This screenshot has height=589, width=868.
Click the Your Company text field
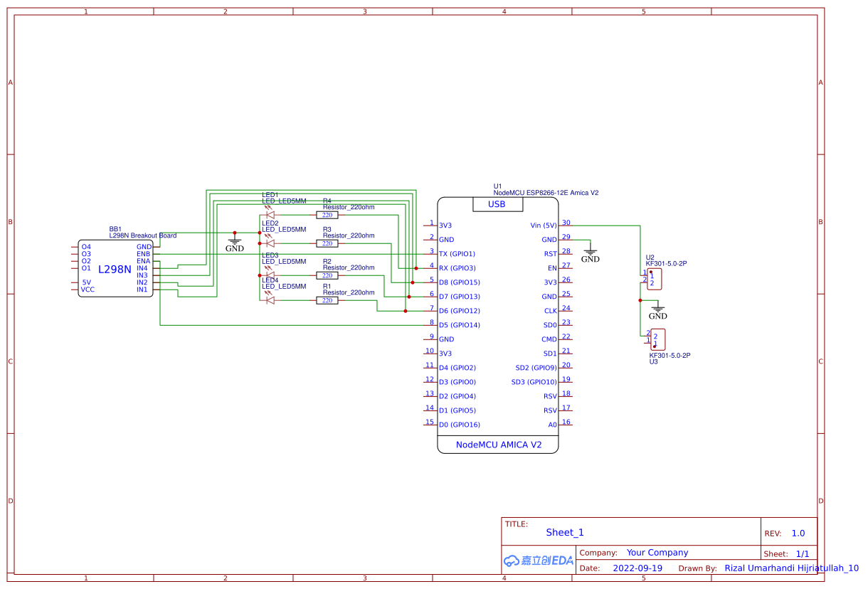(657, 552)
